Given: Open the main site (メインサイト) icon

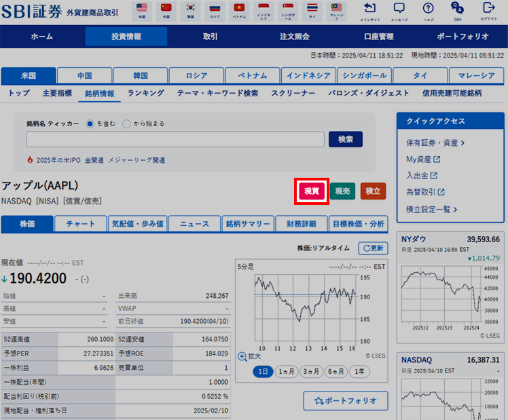Looking at the screenshot, I should [x=370, y=12].
